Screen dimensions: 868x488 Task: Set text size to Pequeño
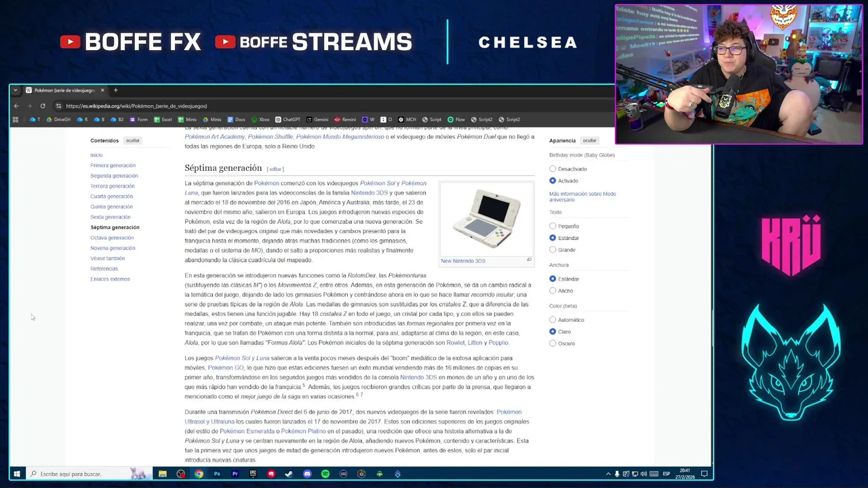click(x=553, y=226)
